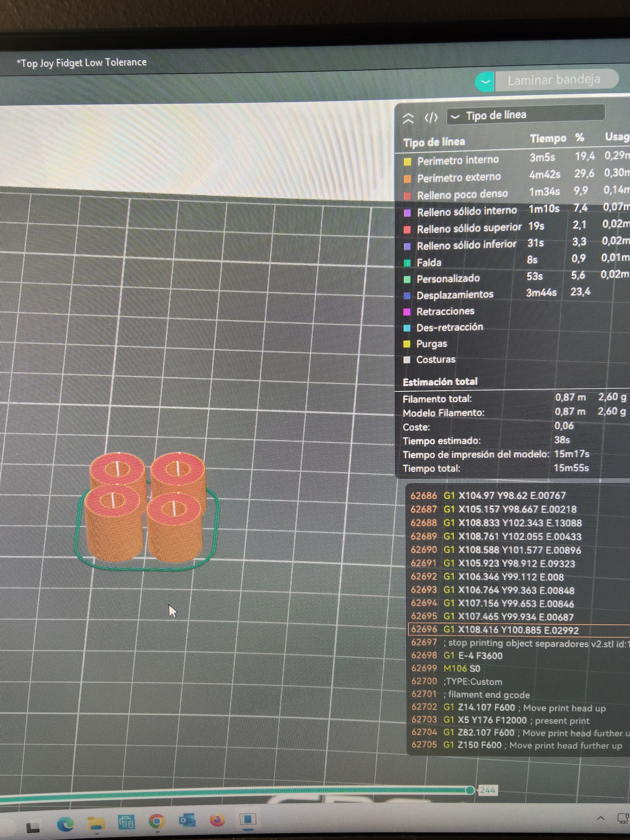Open Outlook from the taskbar
630x840 pixels.
(x=187, y=821)
